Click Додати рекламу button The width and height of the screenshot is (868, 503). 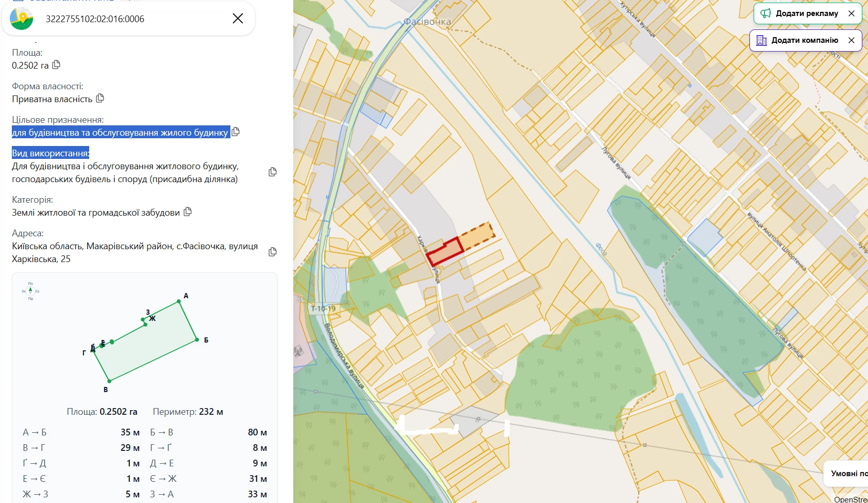pos(807,13)
